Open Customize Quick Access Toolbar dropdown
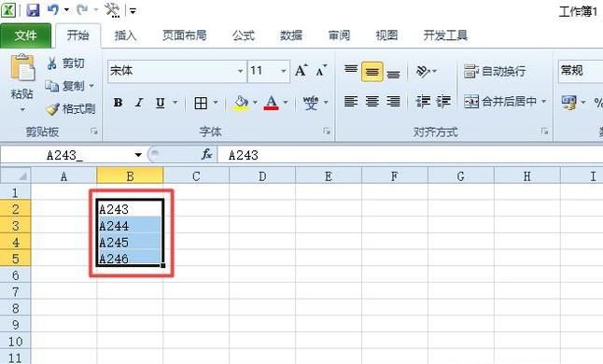The image size is (603, 364). 133,11
